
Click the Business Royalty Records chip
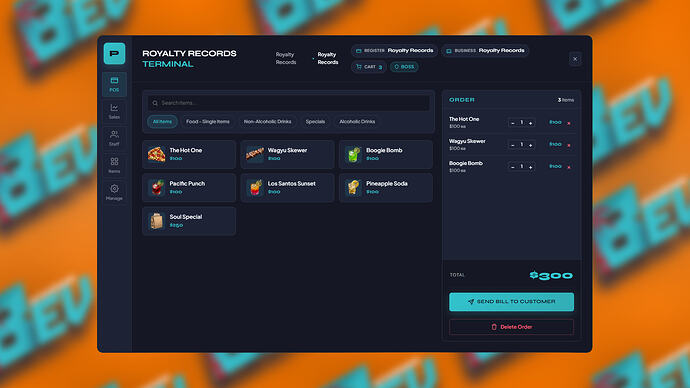[485, 51]
